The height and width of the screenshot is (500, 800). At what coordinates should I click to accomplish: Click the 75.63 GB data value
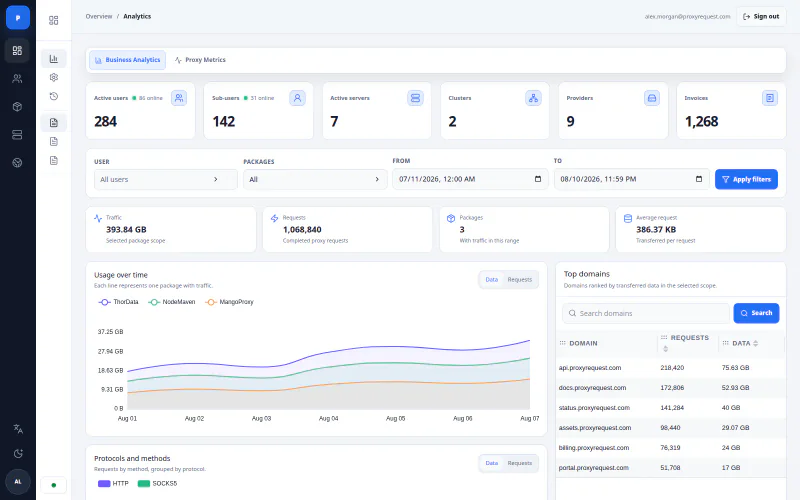point(735,368)
